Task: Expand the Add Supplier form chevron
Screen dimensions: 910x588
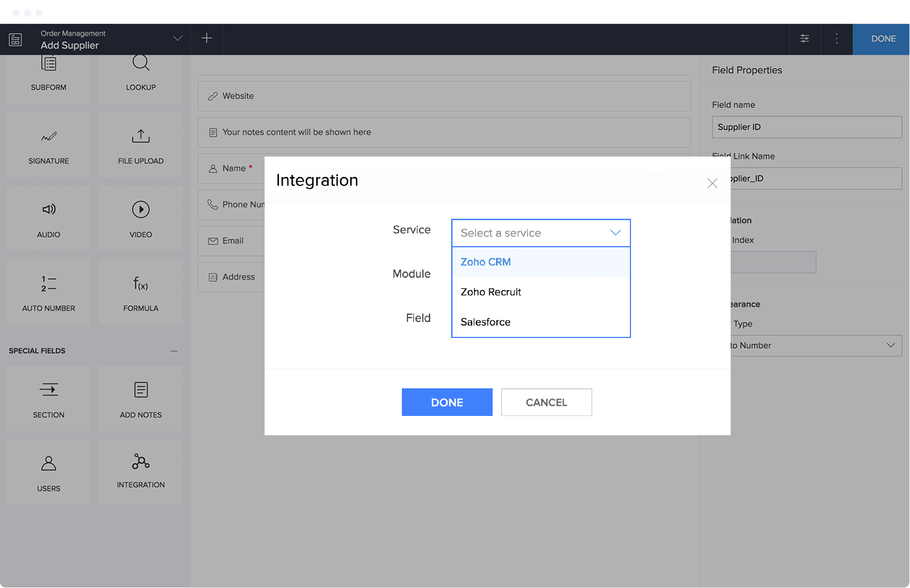Action: click(x=178, y=39)
